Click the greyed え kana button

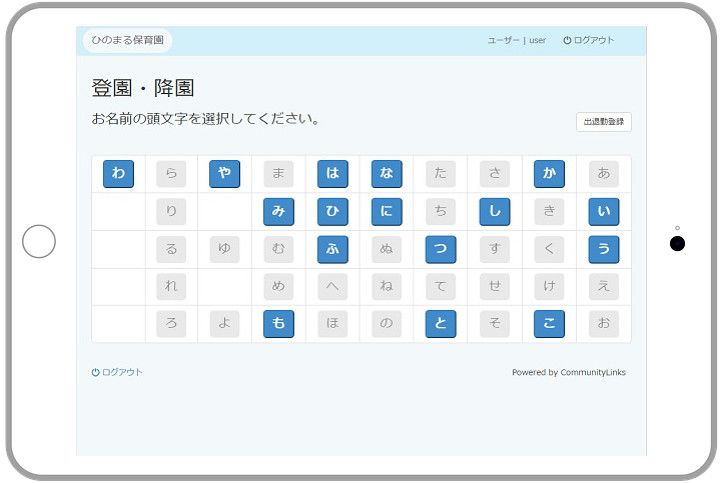tap(604, 286)
